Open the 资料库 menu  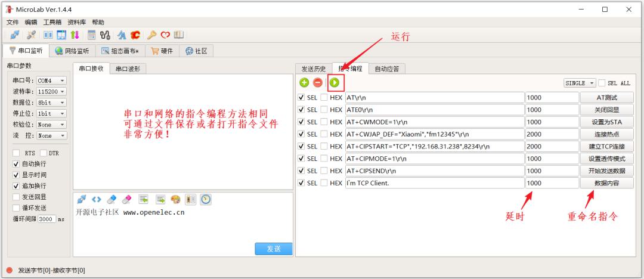click(x=77, y=22)
